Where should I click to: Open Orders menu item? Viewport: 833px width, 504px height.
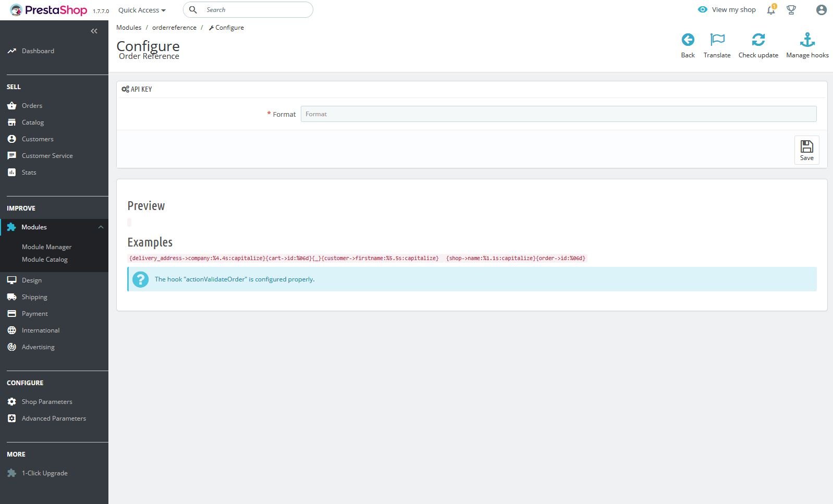tap(32, 105)
